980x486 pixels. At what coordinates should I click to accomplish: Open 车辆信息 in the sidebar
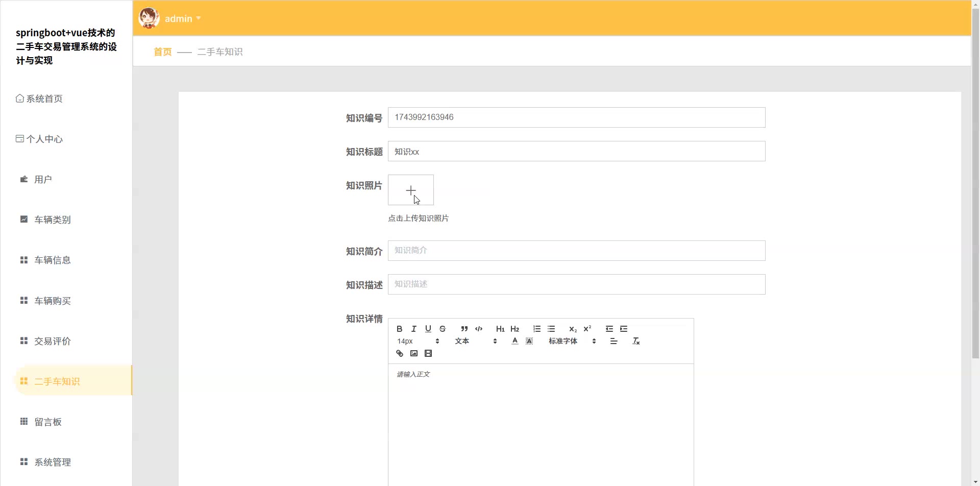(52, 260)
